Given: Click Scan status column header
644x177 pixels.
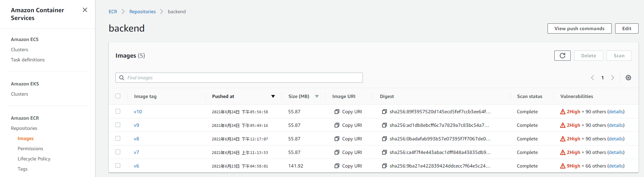Looking at the screenshot, I should click(x=530, y=96).
